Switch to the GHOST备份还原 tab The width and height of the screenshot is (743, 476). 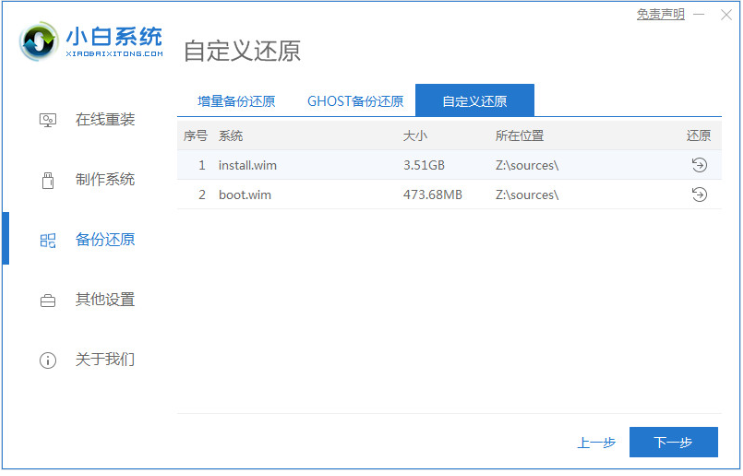point(355,101)
